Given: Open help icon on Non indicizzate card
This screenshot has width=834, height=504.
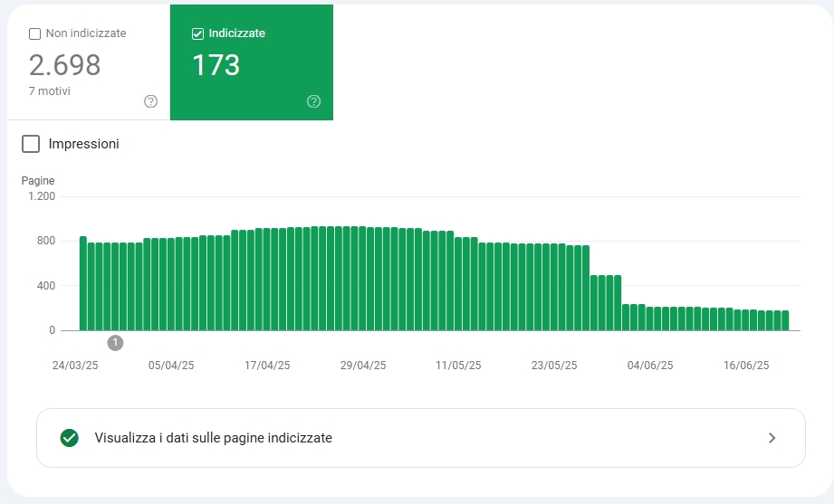Looking at the screenshot, I should point(151,101).
